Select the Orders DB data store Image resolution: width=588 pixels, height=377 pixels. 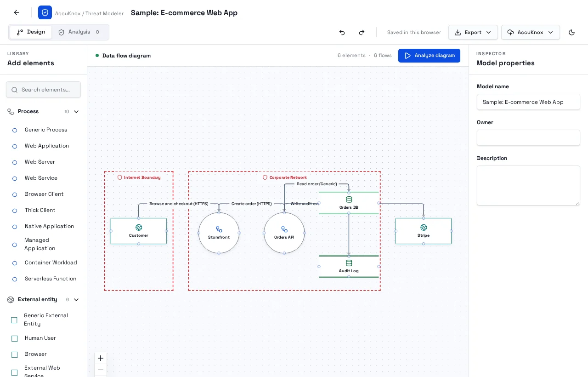tap(349, 203)
